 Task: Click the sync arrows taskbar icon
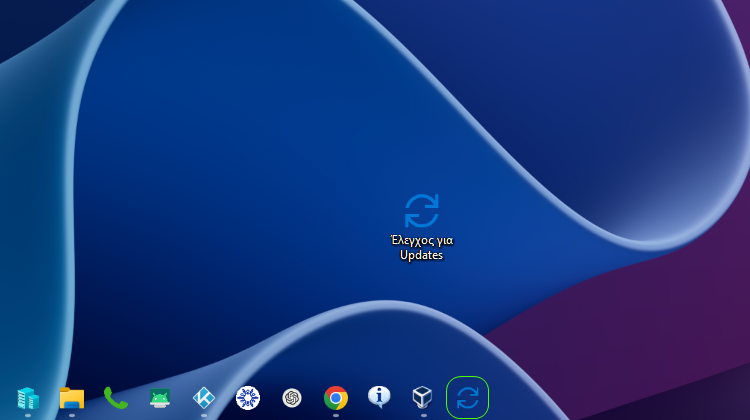coord(467,398)
